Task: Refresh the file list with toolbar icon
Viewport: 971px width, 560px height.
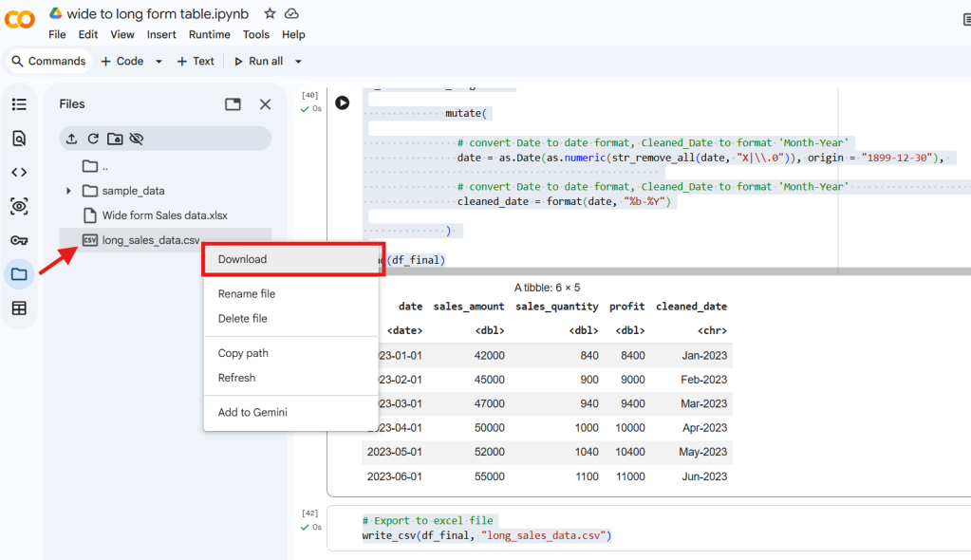Action: tap(93, 139)
